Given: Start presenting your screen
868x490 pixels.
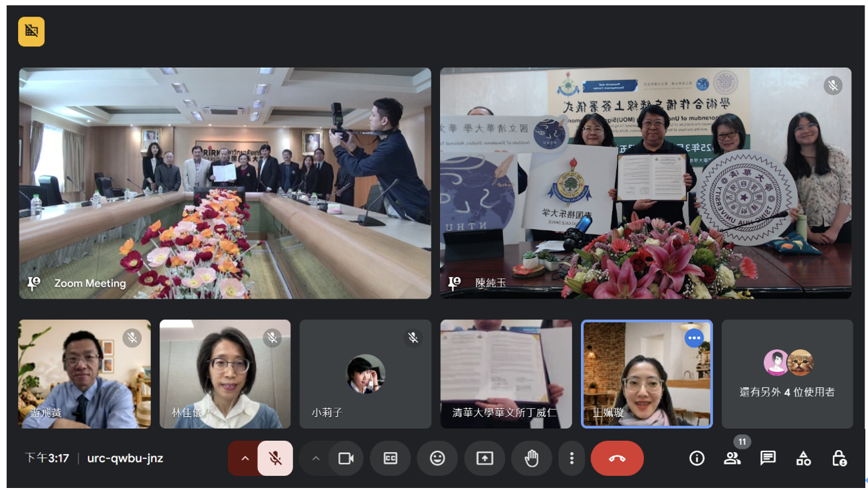Looking at the screenshot, I should point(485,458).
